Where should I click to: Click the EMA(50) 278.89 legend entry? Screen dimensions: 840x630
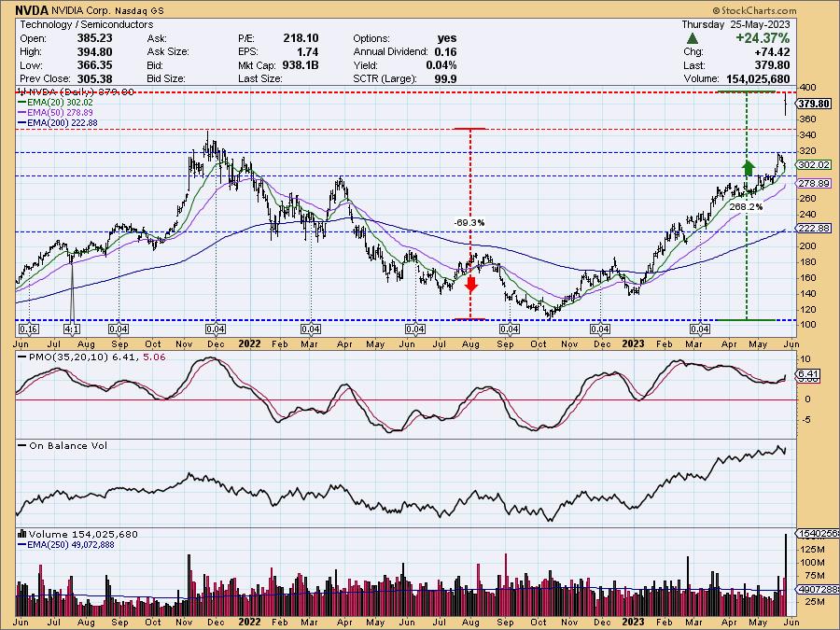(x=55, y=113)
